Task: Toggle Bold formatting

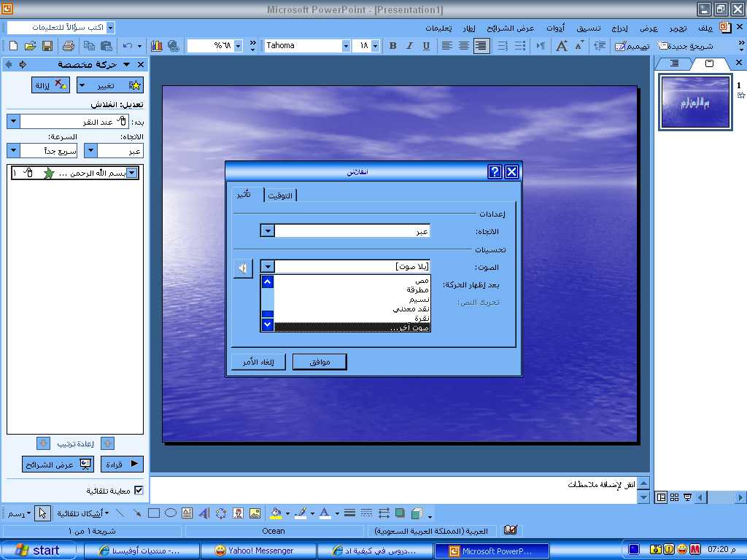Action: (x=392, y=46)
